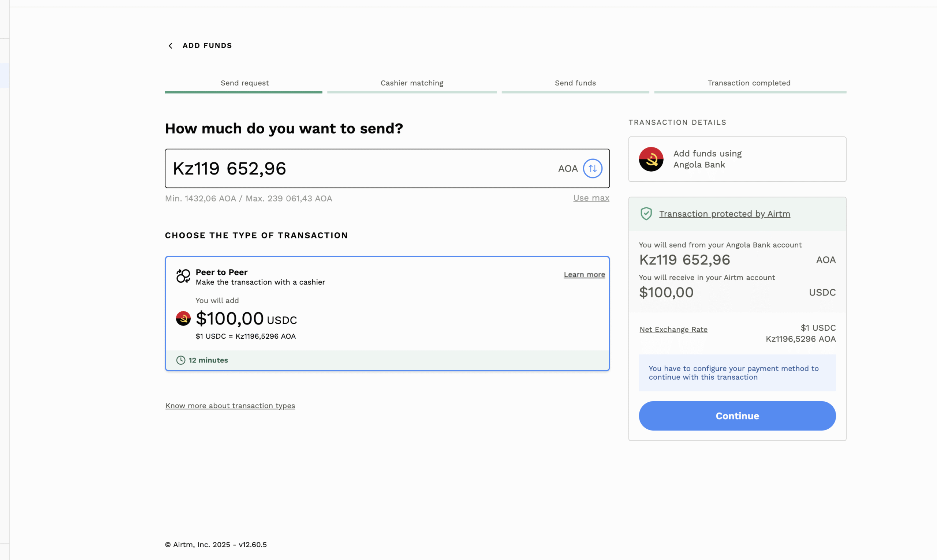Open Transaction protected by Airtm link
Image resolution: width=937 pixels, height=560 pixels.
[x=724, y=214]
